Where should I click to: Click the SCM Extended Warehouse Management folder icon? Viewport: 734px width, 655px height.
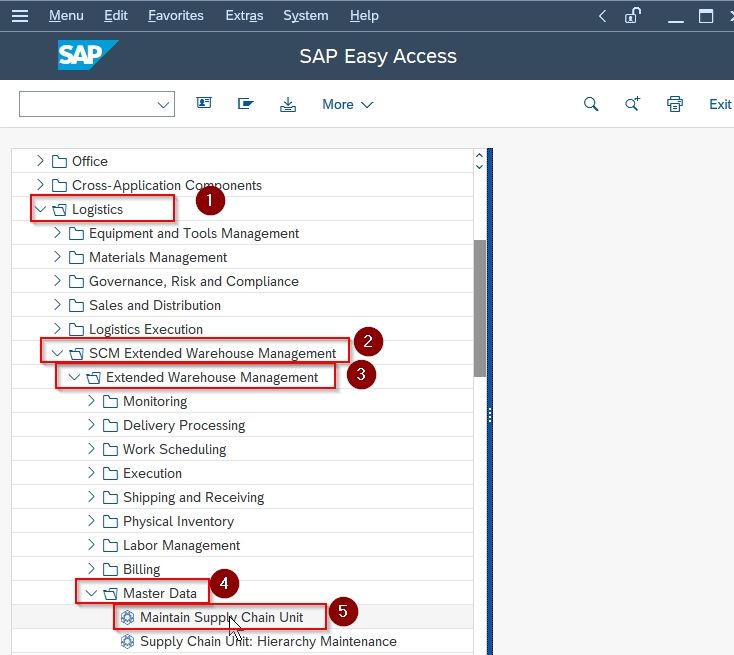[x=76, y=353]
